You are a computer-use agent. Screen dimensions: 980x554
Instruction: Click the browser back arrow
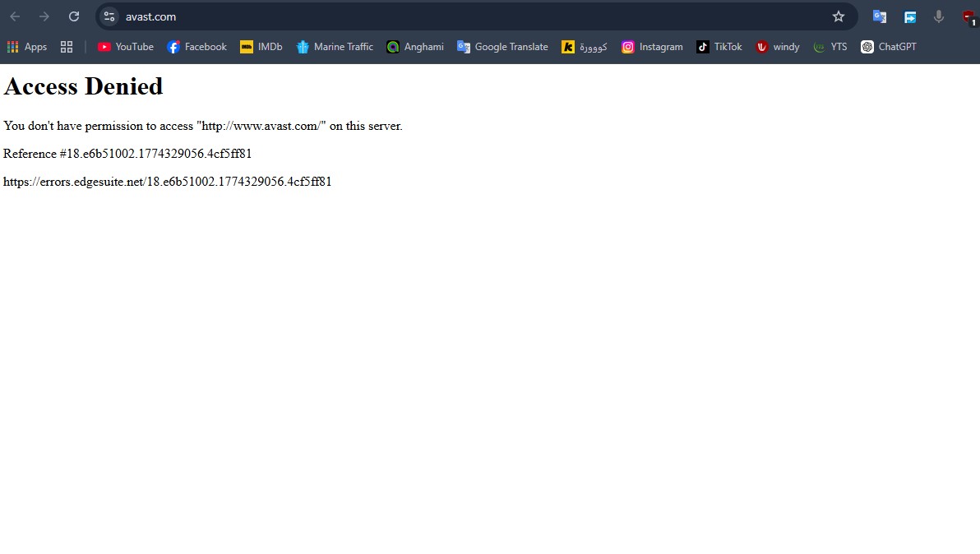15,16
